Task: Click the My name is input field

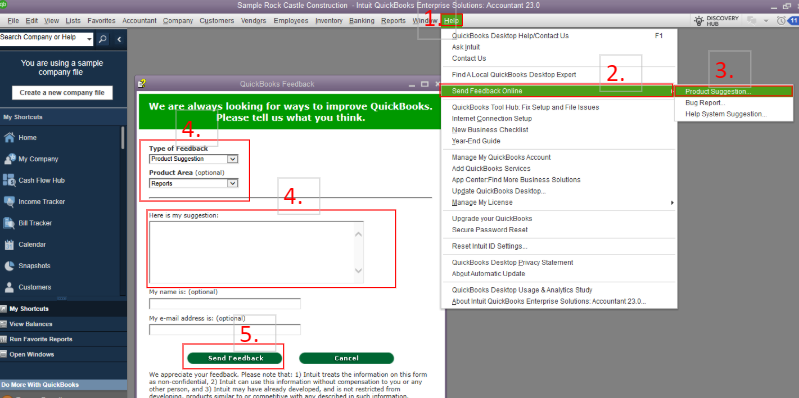Action: point(225,304)
